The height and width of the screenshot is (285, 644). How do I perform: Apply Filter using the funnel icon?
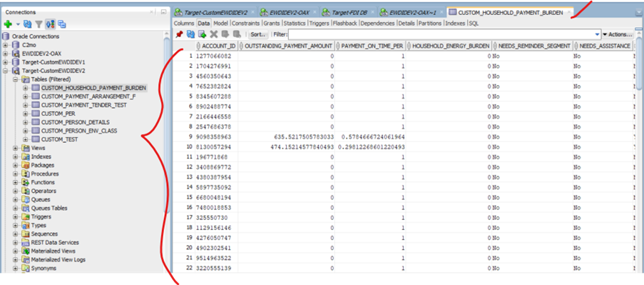click(x=39, y=24)
